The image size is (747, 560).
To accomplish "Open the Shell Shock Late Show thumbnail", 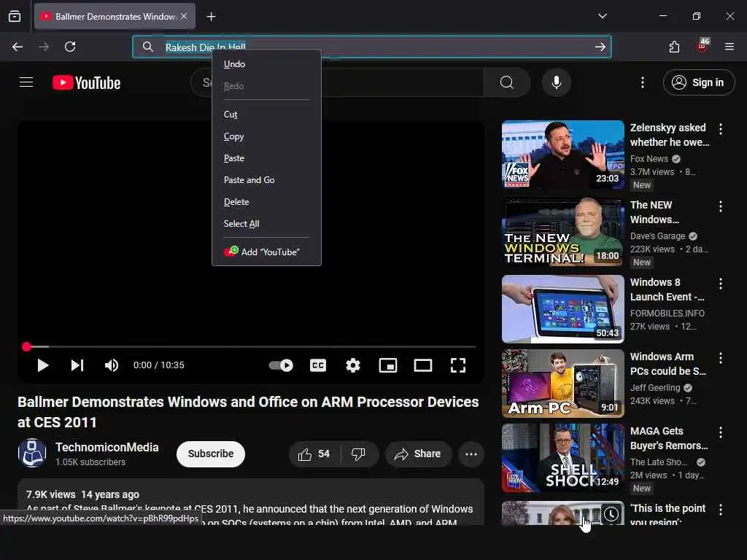I will tap(562, 458).
